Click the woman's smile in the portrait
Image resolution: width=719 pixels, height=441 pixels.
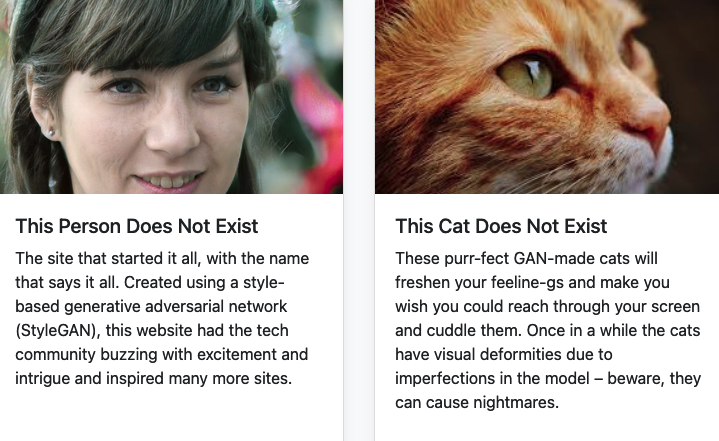(x=167, y=182)
